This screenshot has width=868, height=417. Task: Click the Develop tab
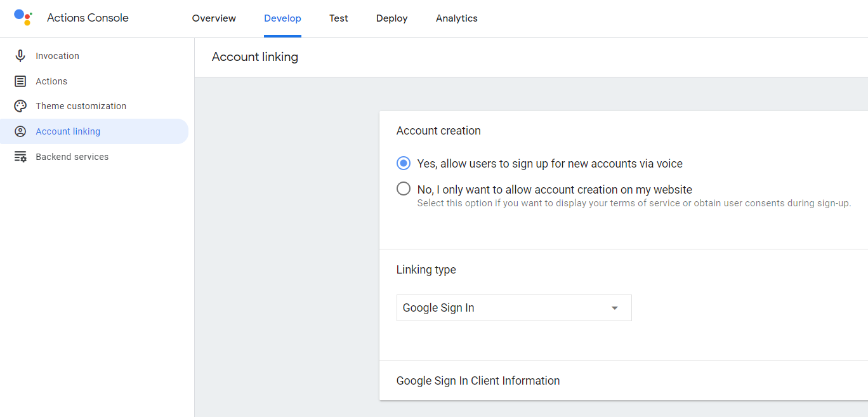click(282, 18)
